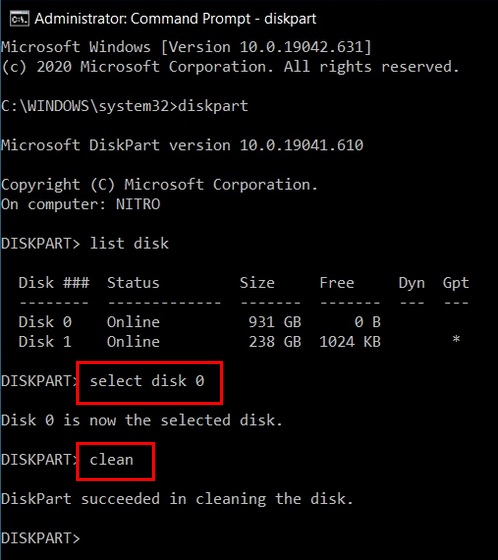Click the 'diskpart' command after system32 prompt
Viewport: 498px width, 560px height.
click(x=213, y=106)
